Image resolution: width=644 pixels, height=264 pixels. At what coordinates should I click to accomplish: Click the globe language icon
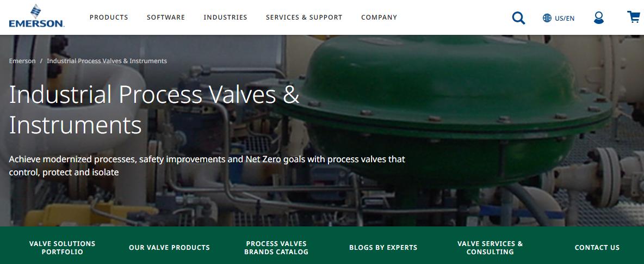click(547, 18)
